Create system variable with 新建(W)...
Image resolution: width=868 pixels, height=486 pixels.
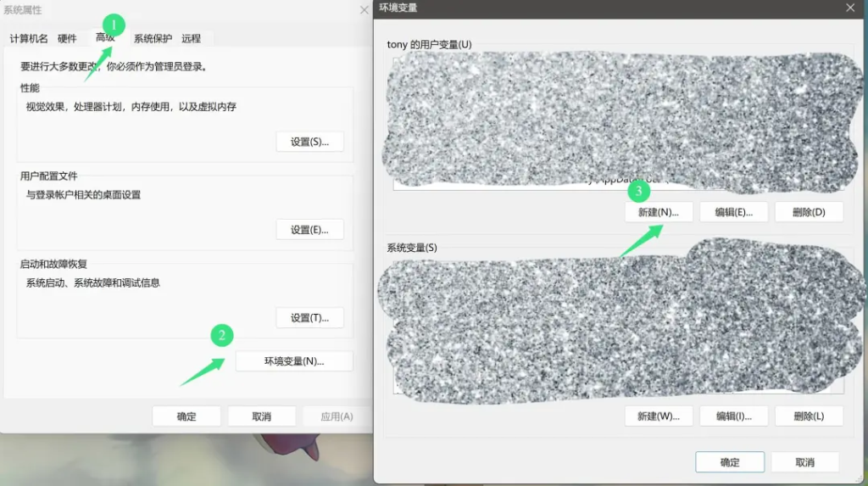659,416
